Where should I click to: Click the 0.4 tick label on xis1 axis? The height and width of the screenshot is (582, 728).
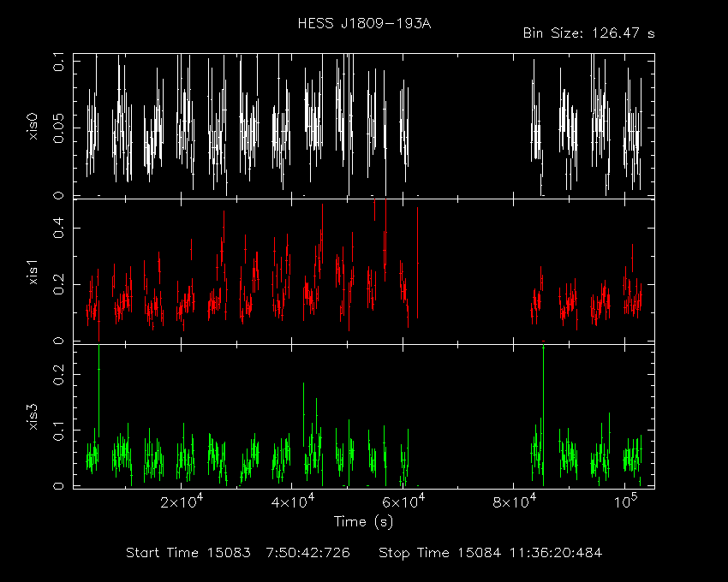pyautogui.click(x=59, y=229)
